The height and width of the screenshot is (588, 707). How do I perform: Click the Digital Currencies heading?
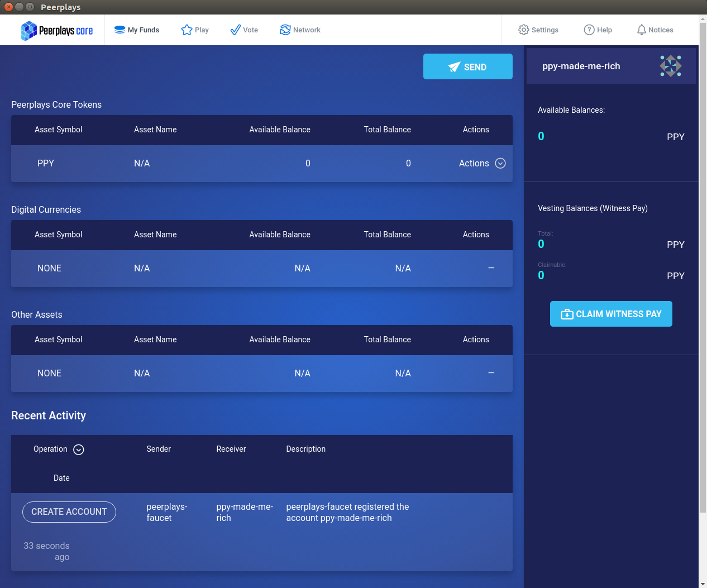coord(46,209)
